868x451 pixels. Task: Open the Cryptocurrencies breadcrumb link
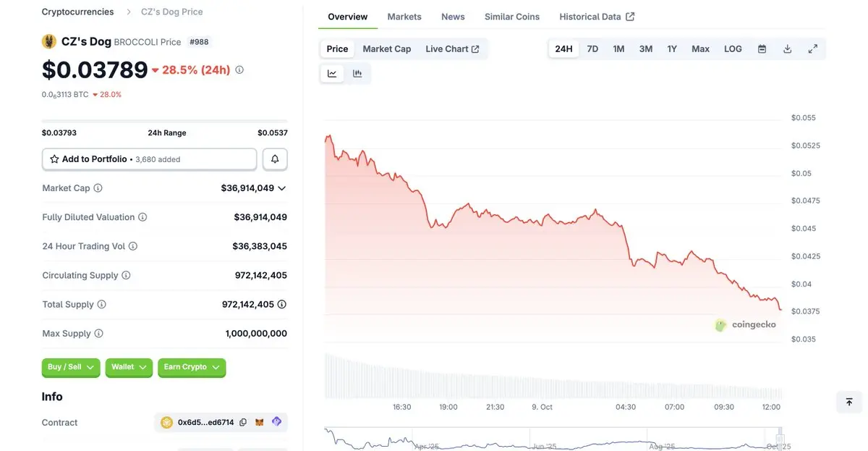[x=77, y=12]
